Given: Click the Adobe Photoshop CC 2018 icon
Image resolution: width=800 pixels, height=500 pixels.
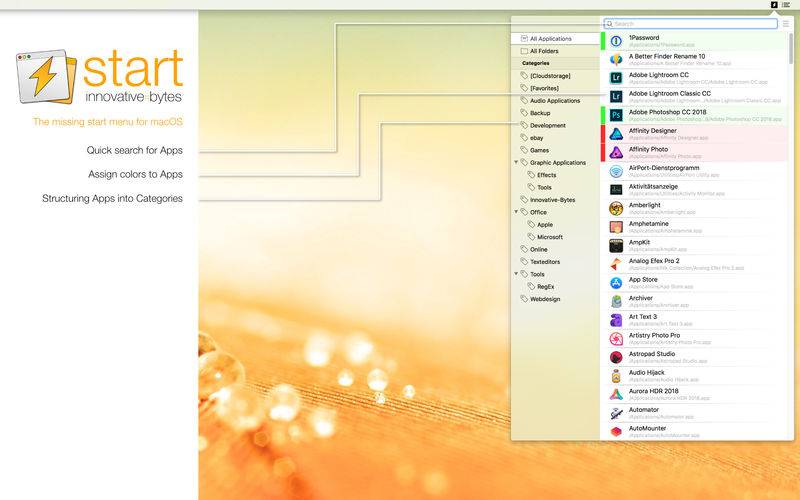Looking at the screenshot, I should point(616,115).
